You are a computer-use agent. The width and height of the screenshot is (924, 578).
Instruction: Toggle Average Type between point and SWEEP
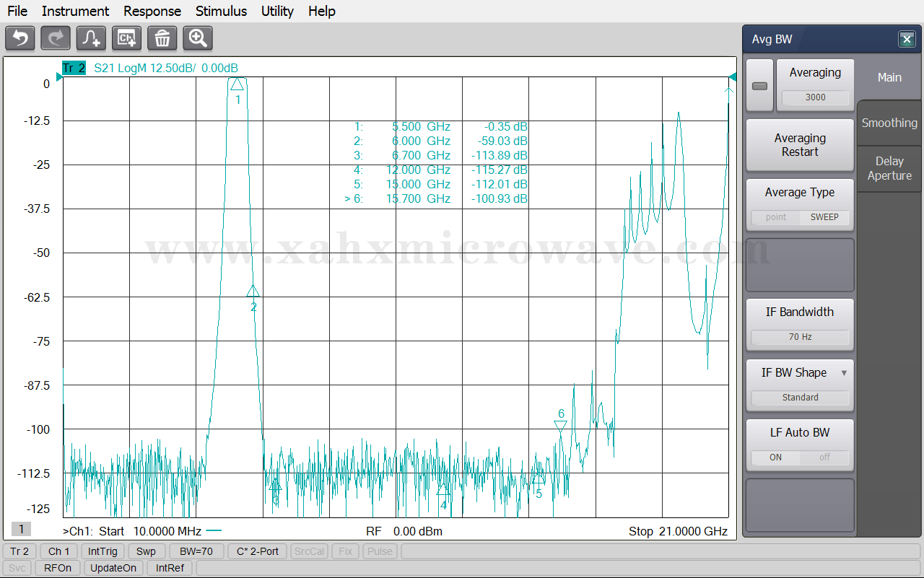pos(800,216)
